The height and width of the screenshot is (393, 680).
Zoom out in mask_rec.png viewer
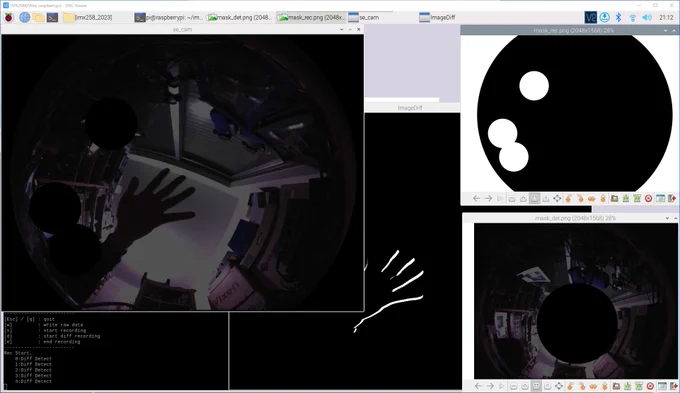(x=512, y=198)
